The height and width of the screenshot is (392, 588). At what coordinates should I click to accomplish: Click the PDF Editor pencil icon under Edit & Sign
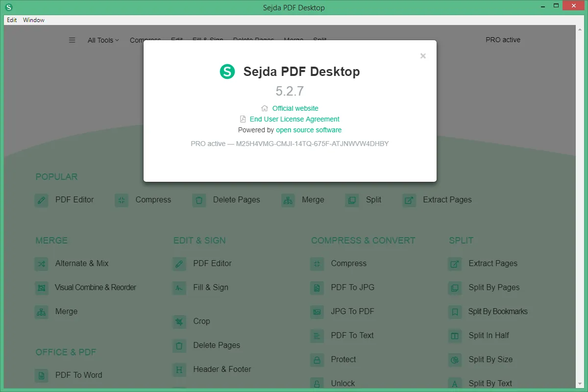click(179, 264)
